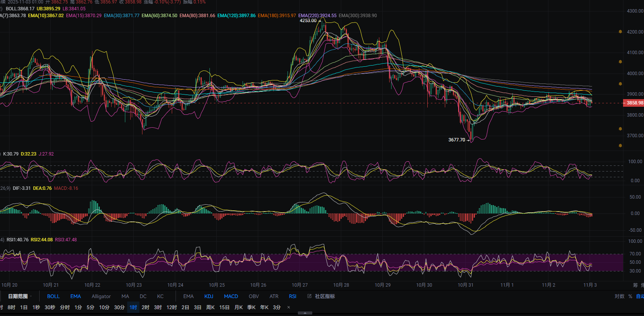This screenshot has height=316, width=644.
Task: Click the alert bell near 4100.00
Action: pos(620,61)
